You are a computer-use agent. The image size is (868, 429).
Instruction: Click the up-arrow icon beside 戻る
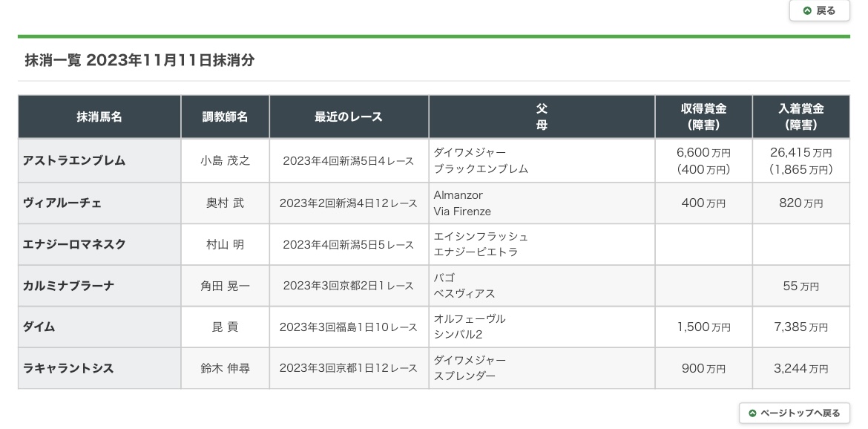[x=806, y=10]
